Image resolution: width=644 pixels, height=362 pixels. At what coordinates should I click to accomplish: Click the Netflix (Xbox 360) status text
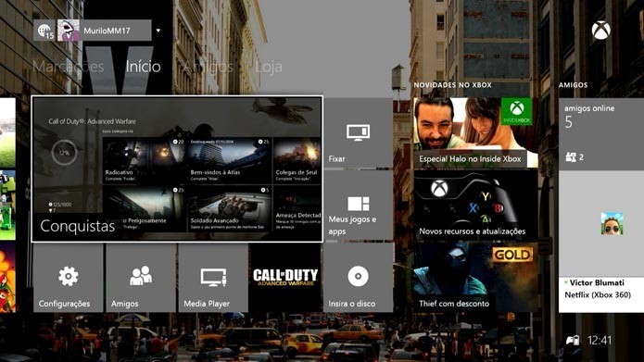(x=598, y=295)
